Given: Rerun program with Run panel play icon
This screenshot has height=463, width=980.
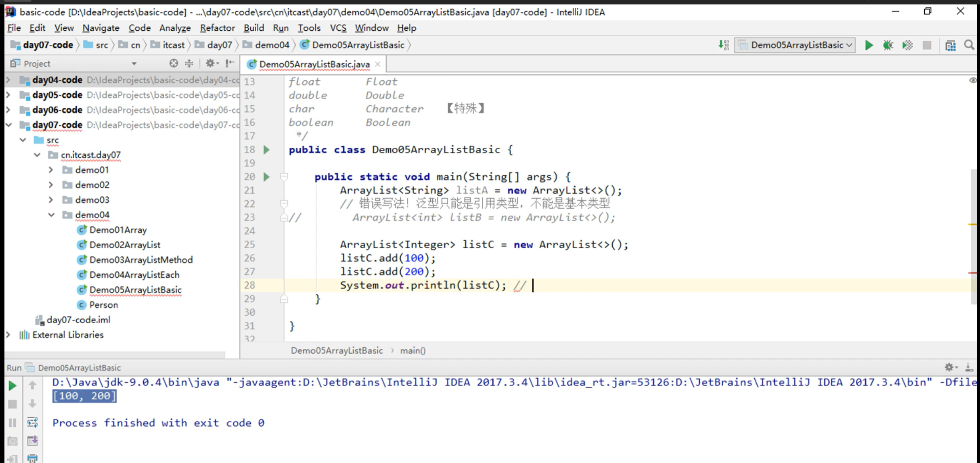Looking at the screenshot, I should (x=13, y=386).
